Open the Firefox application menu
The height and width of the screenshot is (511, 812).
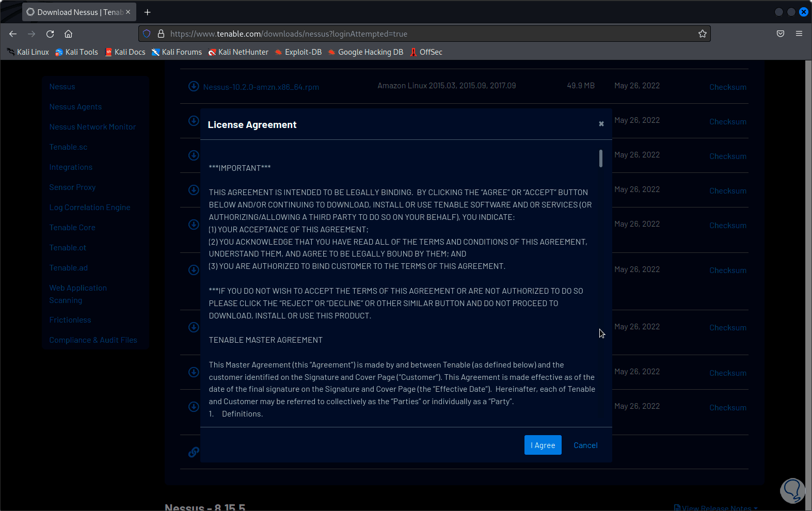point(799,34)
